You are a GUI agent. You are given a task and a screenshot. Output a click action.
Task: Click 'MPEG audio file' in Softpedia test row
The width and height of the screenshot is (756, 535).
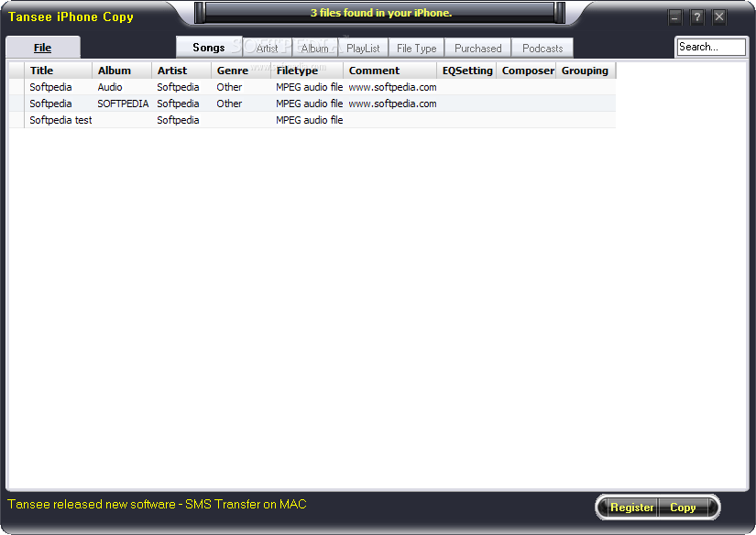click(309, 120)
